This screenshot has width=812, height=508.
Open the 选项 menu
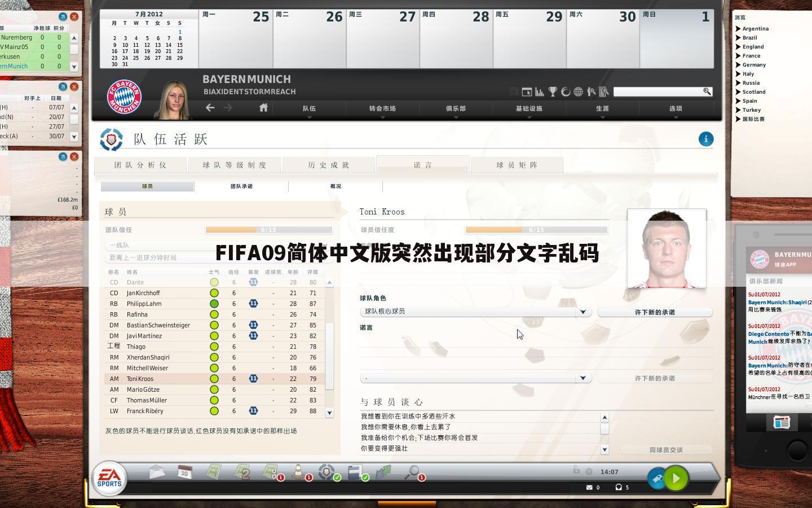coord(676,108)
